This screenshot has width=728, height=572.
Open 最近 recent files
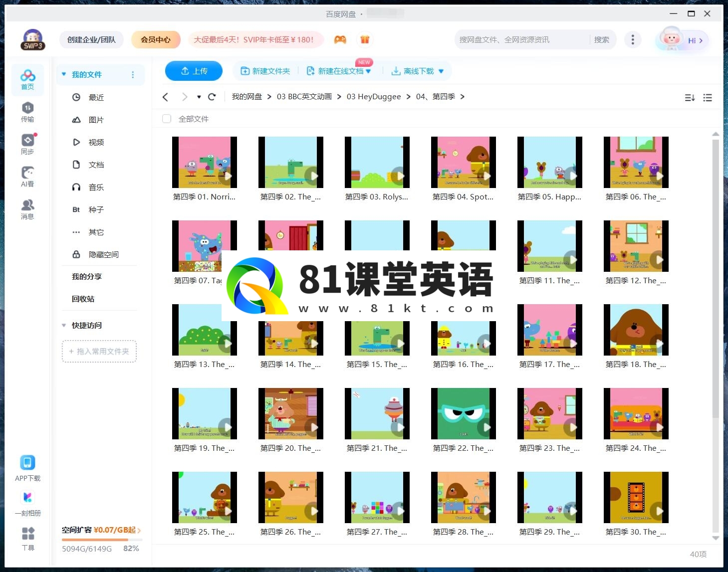tap(96, 97)
